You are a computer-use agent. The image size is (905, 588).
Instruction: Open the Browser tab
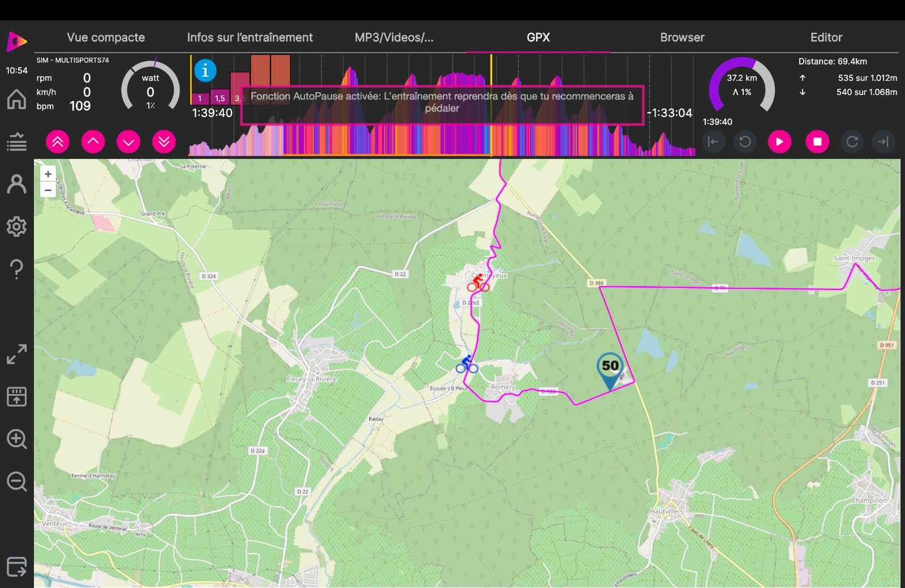click(682, 37)
